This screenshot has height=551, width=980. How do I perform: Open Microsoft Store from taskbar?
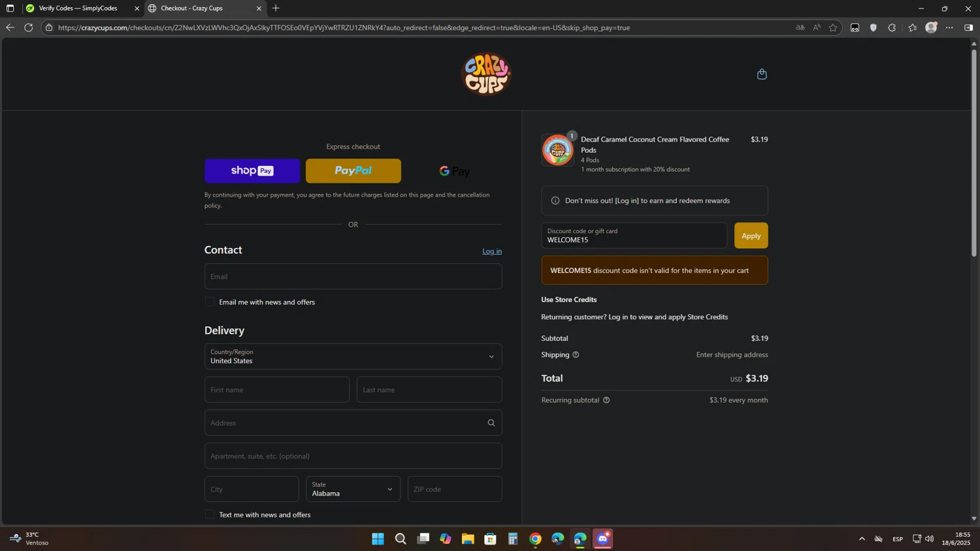coord(490,539)
